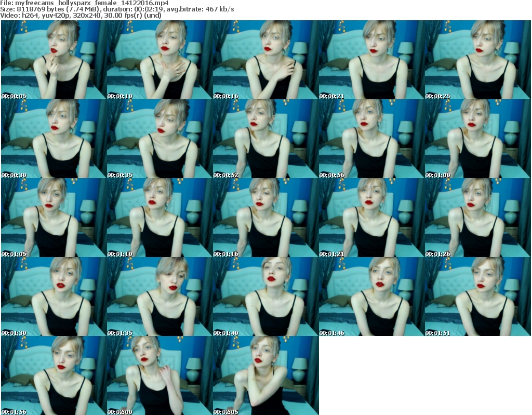The image size is (532, 415).
Task: Pick the frame stamped 00:01:05
Action: point(54,218)
